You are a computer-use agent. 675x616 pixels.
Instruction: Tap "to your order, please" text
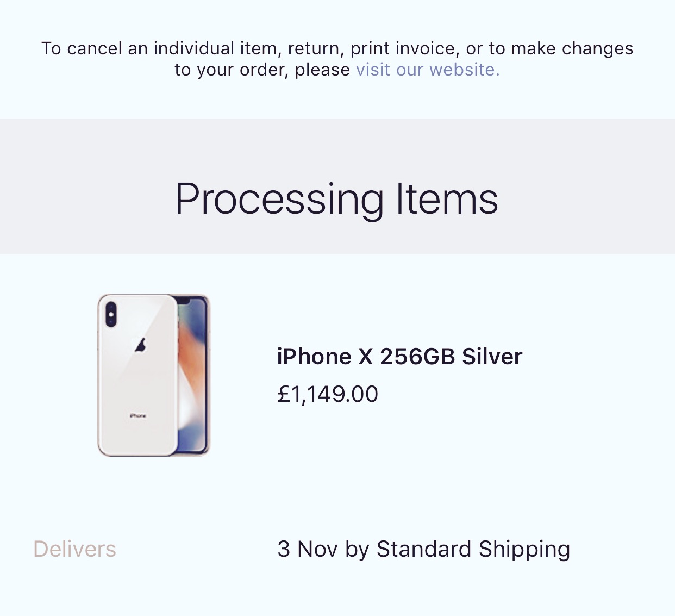tap(262, 70)
